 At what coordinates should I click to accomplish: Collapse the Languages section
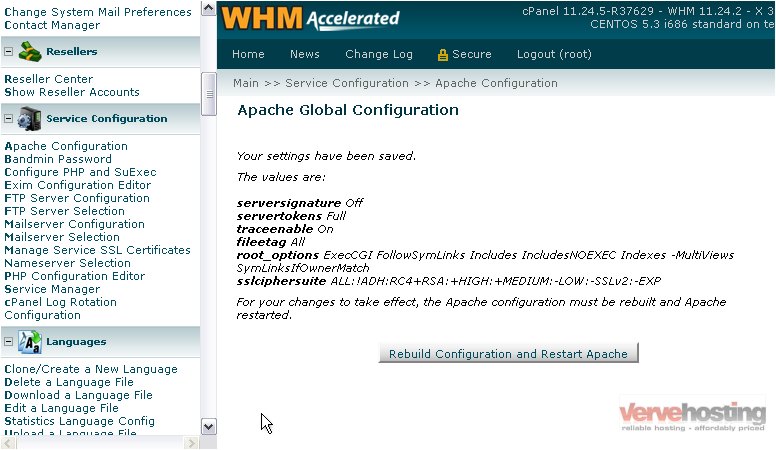tap(8, 342)
